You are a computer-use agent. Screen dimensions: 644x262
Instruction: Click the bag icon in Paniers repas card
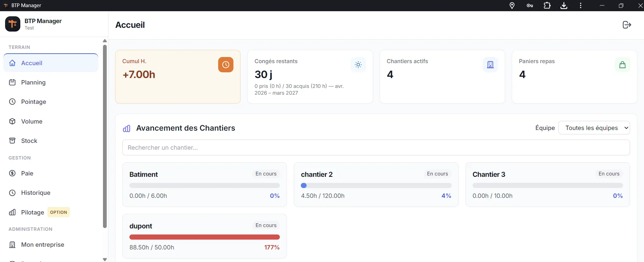(x=622, y=64)
